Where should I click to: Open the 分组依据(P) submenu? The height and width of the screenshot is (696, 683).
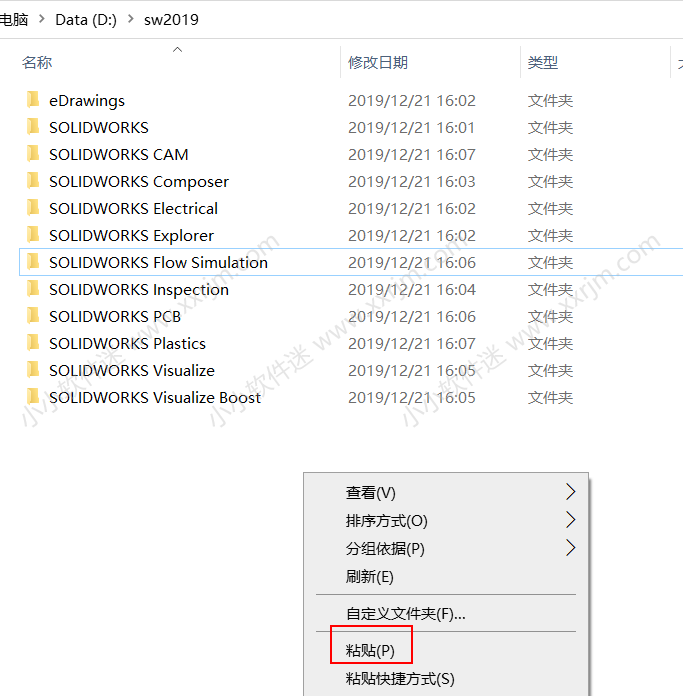coord(446,549)
